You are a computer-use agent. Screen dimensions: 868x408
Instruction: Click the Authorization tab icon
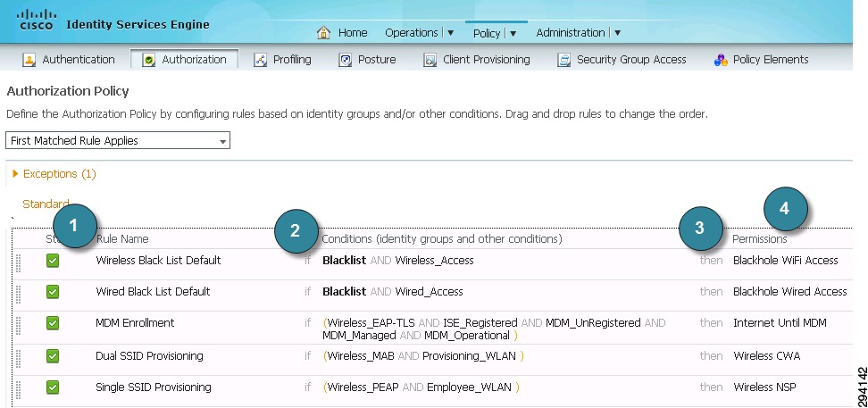click(148, 60)
